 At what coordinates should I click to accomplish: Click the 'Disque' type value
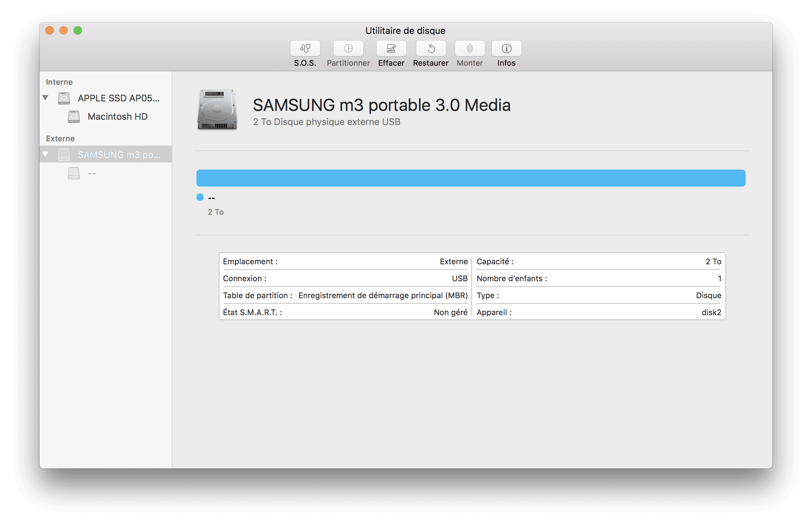coord(708,295)
